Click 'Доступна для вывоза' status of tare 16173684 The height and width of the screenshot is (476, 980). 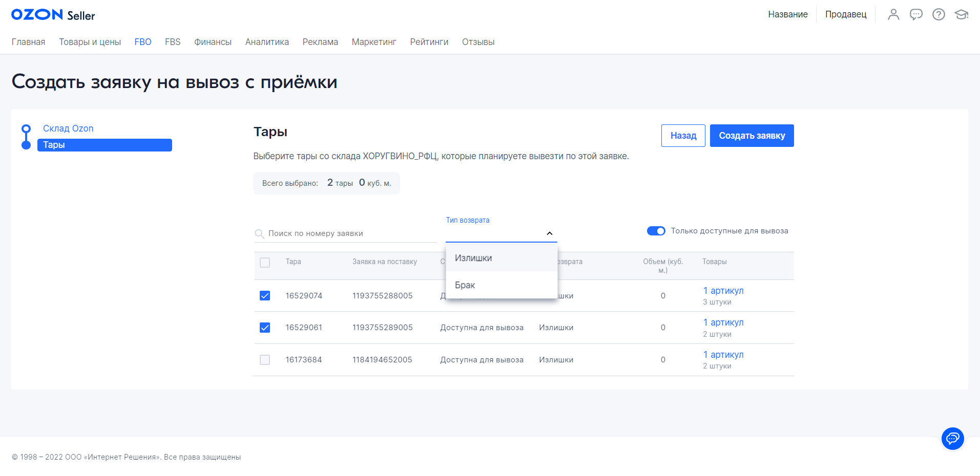[x=482, y=360]
